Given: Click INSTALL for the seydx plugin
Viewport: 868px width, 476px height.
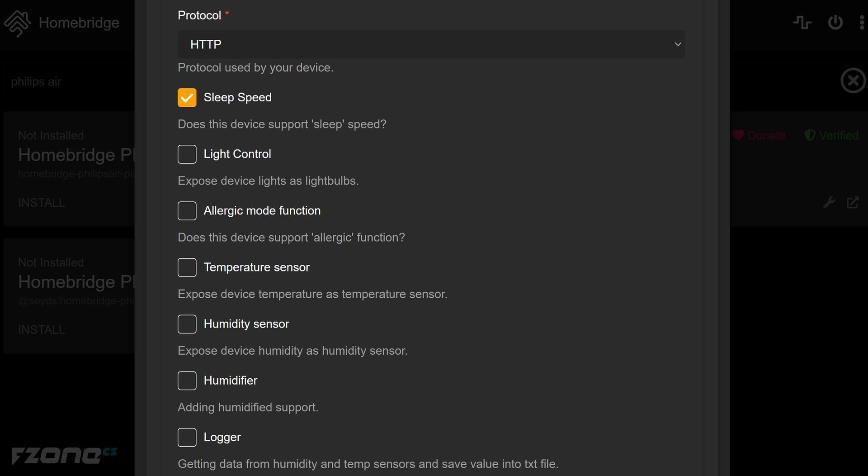Looking at the screenshot, I should [x=42, y=329].
